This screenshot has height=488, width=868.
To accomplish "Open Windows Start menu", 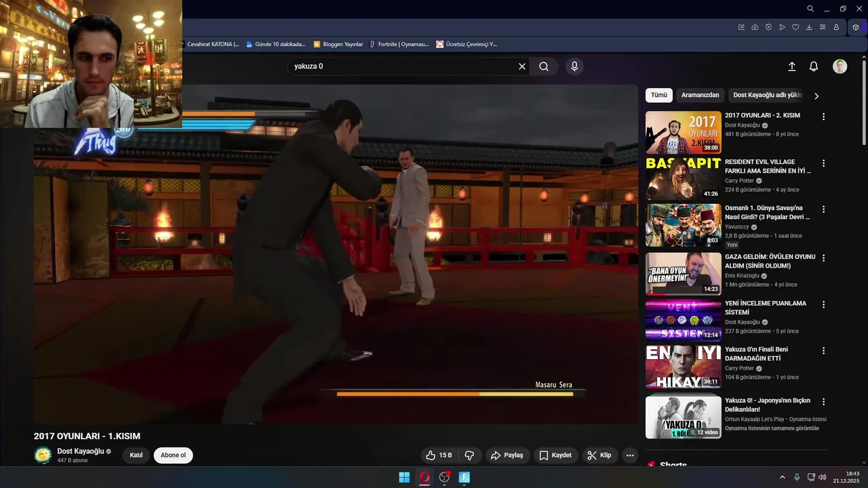I will point(404,477).
